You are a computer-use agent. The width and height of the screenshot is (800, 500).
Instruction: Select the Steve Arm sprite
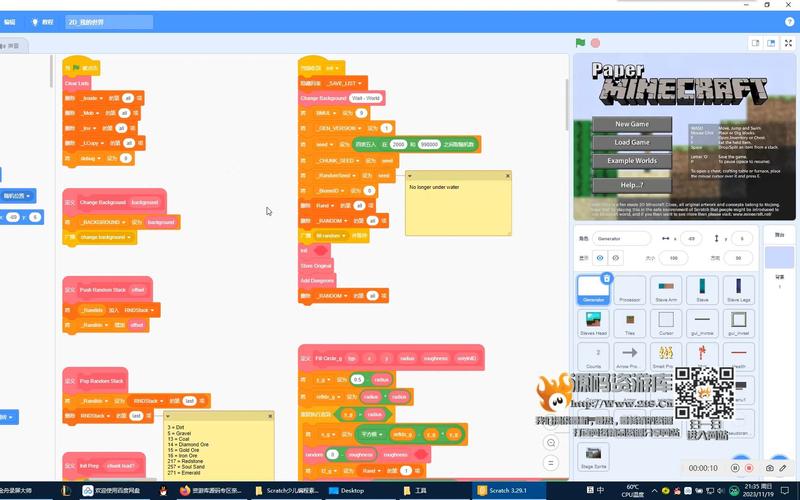(666, 290)
